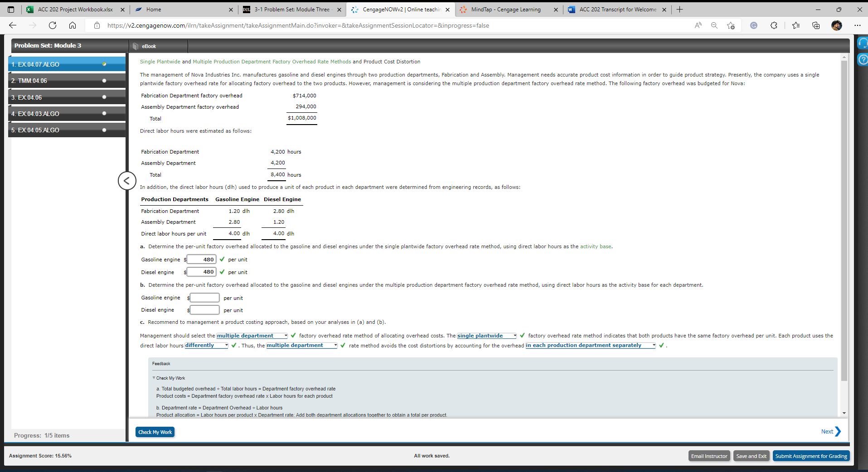The image size is (868, 472).
Task: Switch to the MindTap - Cengage Learning tab
Action: pyautogui.click(x=504, y=9)
